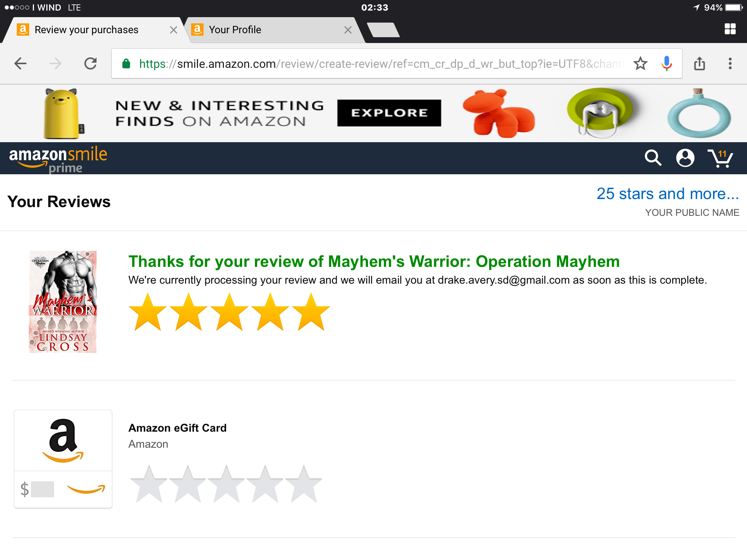The height and width of the screenshot is (560, 747).
Task: Rate Amazon eGift Card five stars
Action: (x=303, y=484)
